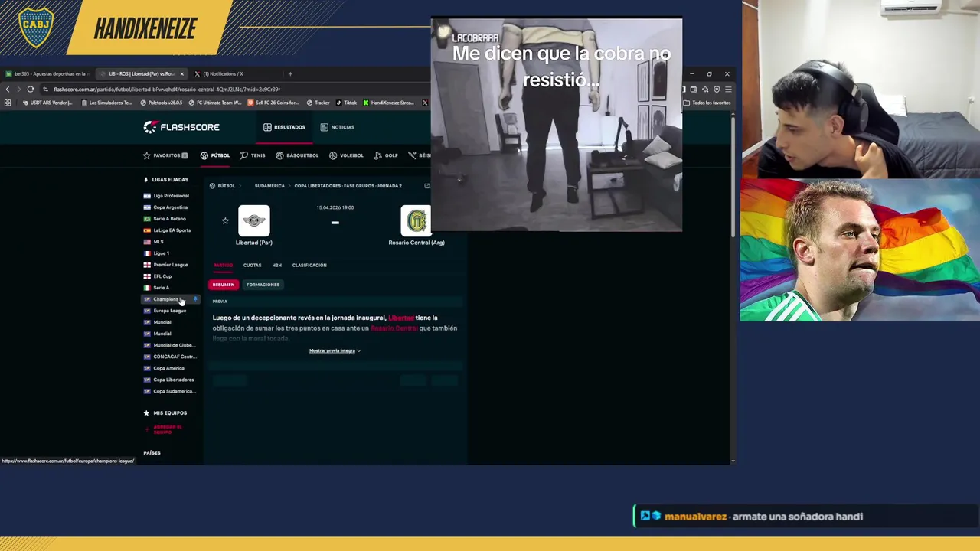
Task: Open EFL Cup league
Action: click(x=157, y=276)
